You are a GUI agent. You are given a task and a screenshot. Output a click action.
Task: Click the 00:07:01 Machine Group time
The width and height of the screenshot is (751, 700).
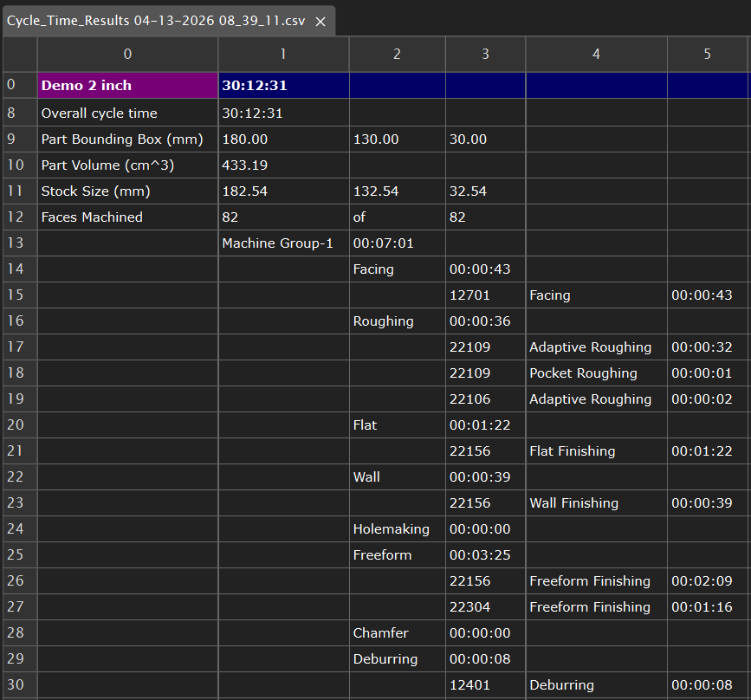point(397,243)
